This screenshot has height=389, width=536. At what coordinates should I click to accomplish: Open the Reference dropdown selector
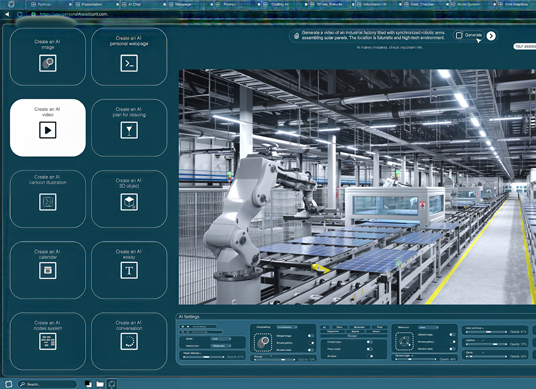click(x=428, y=327)
